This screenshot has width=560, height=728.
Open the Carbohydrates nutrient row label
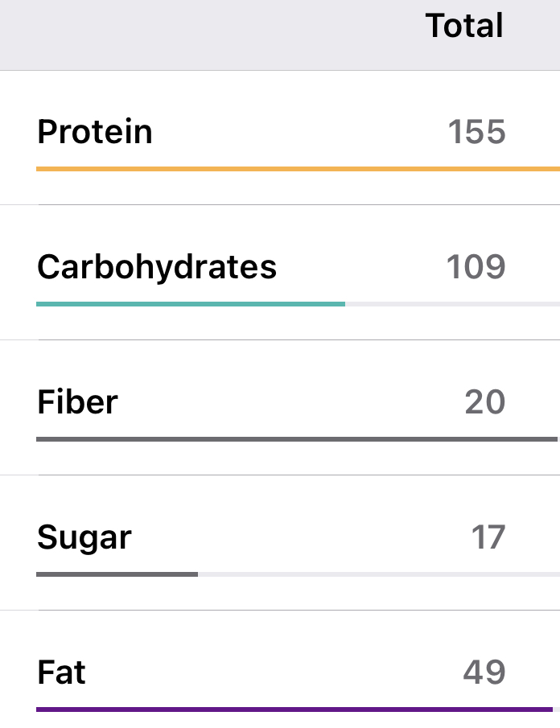point(157,267)
